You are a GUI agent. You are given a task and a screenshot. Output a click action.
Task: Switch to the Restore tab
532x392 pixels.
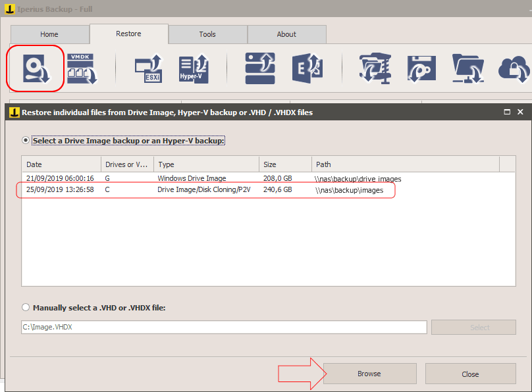pyautogui.click(x=128, y=34)
